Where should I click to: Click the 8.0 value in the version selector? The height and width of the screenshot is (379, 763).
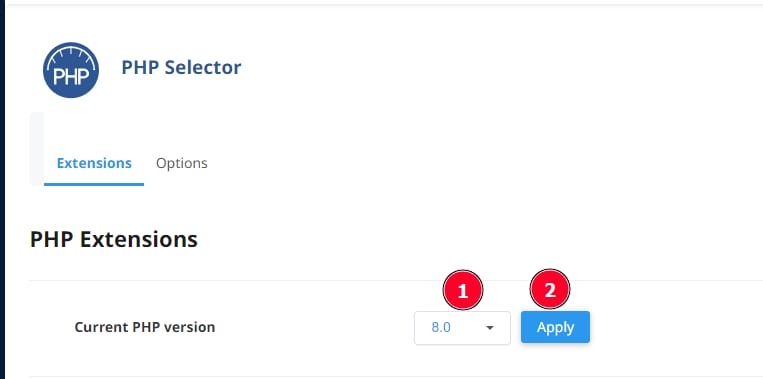pyautogui.click(x=441, y=327)
